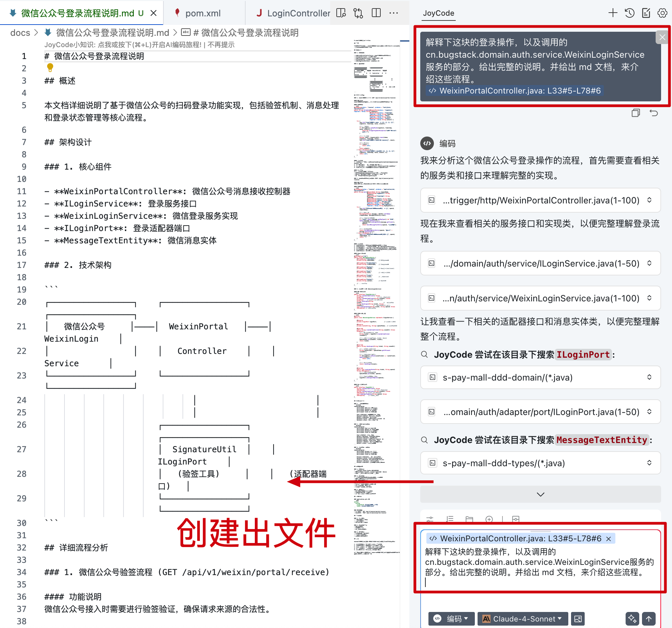Open the Claude-4-Sonnet model dropdown
Image resolution: width=672 pixels, height=628 pixels.
522,618
